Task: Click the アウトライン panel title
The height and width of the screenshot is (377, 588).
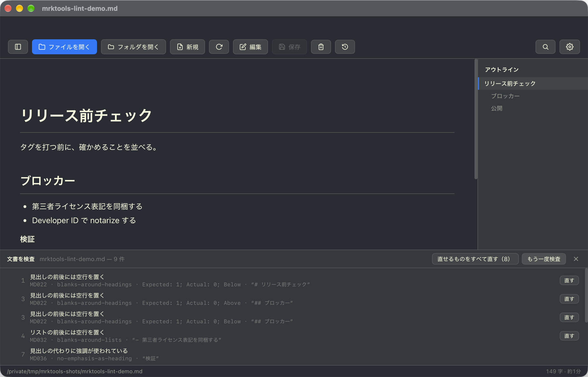Action: click(x=502, y=70)
